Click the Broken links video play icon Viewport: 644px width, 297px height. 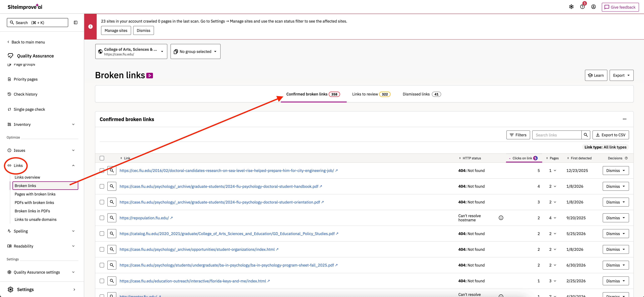150,75
